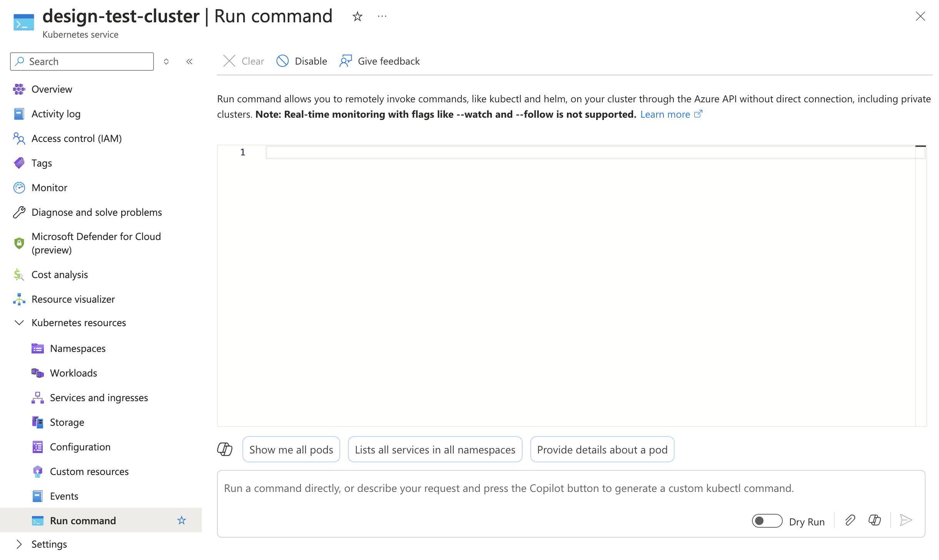
Task: Click the Copilot icon beside the suggestions
Action: (x=225, y=449)
